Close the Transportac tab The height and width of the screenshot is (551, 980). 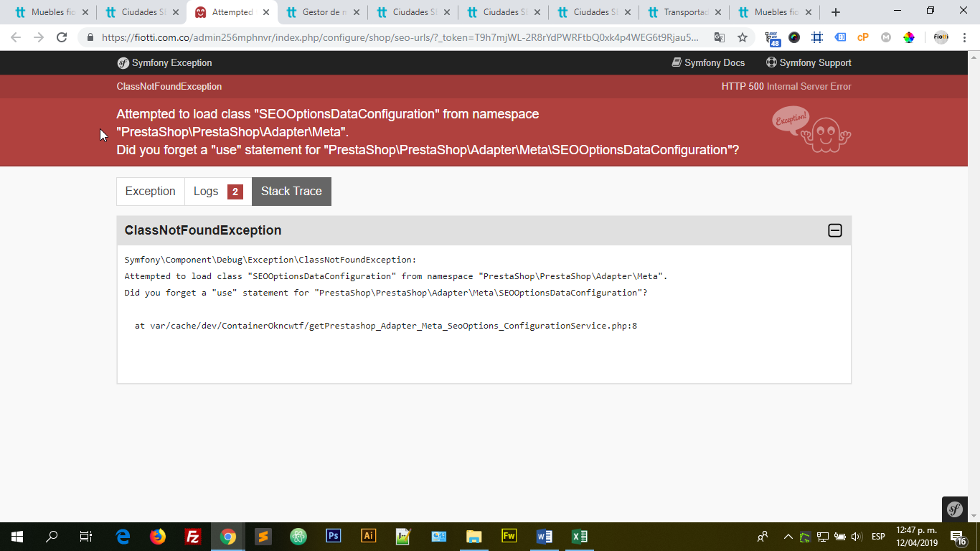718,12
